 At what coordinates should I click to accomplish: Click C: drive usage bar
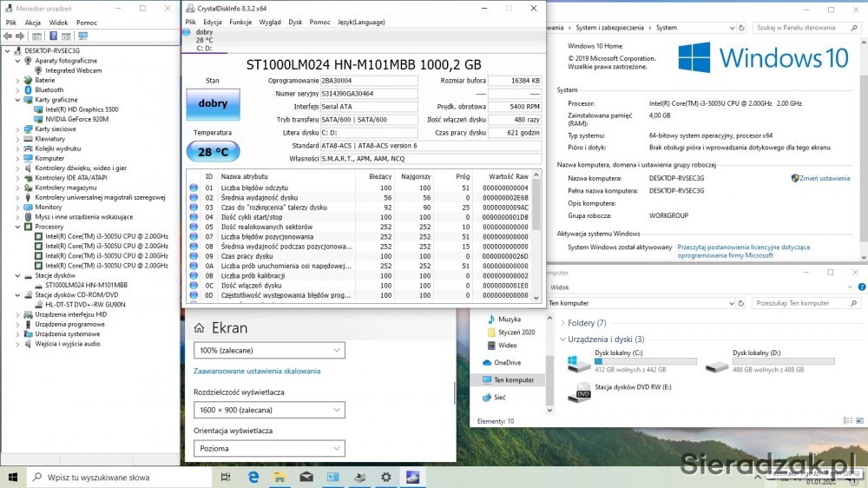click(646, 362)
